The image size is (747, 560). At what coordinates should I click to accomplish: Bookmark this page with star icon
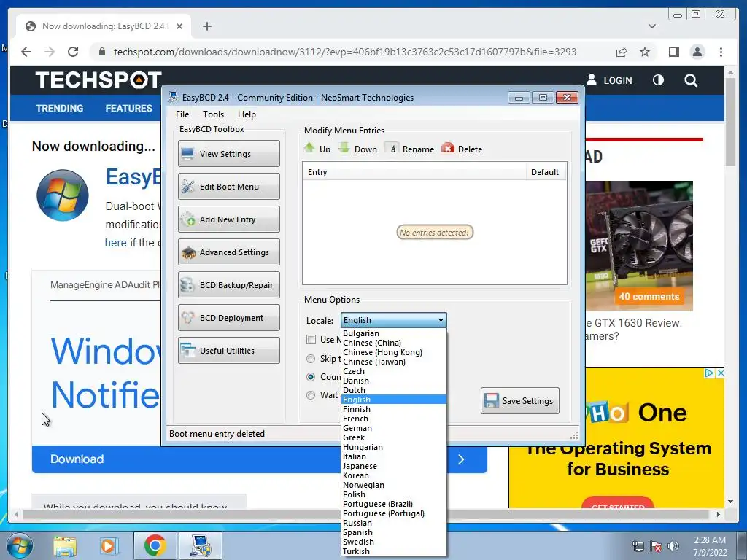(645, 52)
